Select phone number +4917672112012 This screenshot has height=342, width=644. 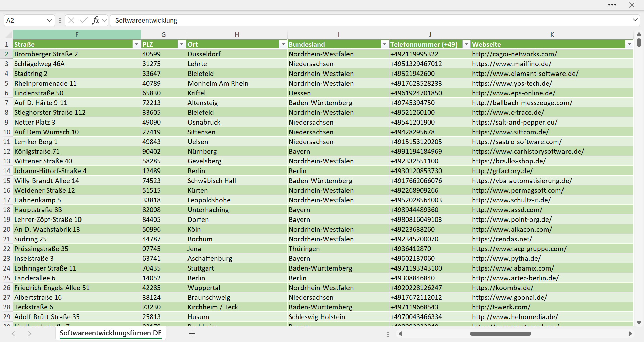(430, 297)
